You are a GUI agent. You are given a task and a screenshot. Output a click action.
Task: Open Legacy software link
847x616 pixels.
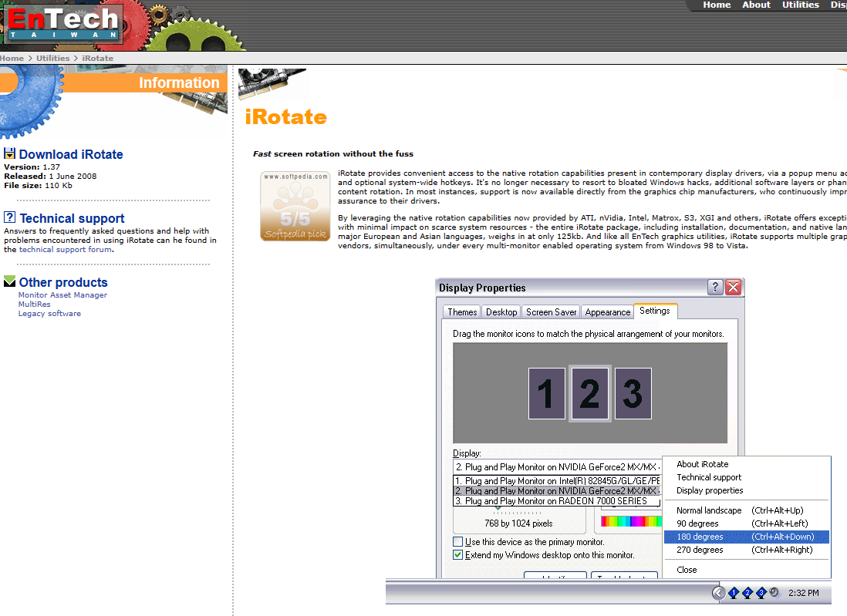49,313
